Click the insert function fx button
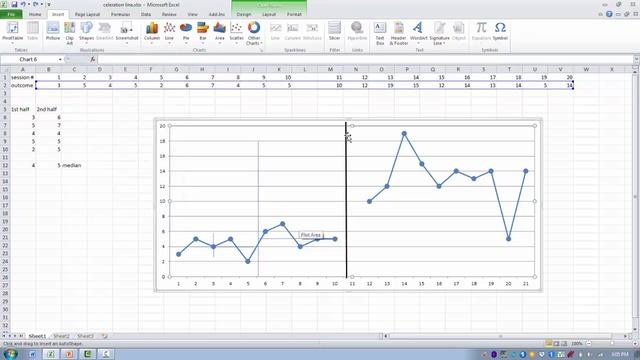Screen dimensions: 640x360 [x=92, y=59]
